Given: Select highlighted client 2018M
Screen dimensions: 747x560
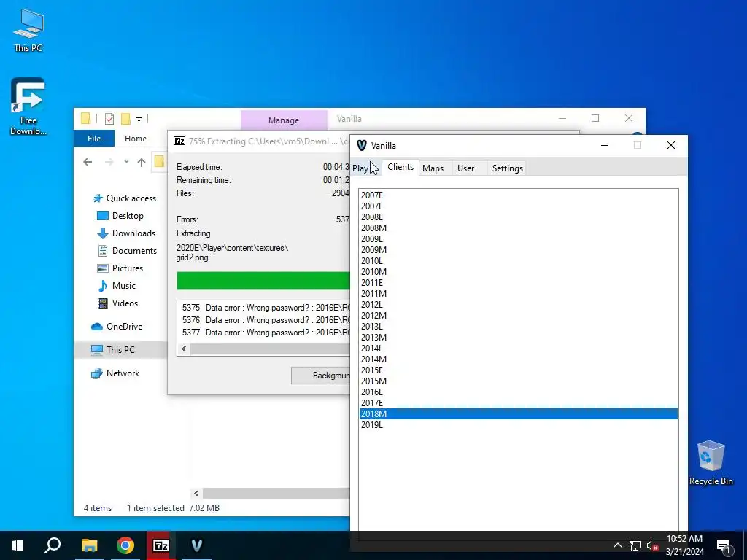Looking at the screenshot, I should click(519, 414).
